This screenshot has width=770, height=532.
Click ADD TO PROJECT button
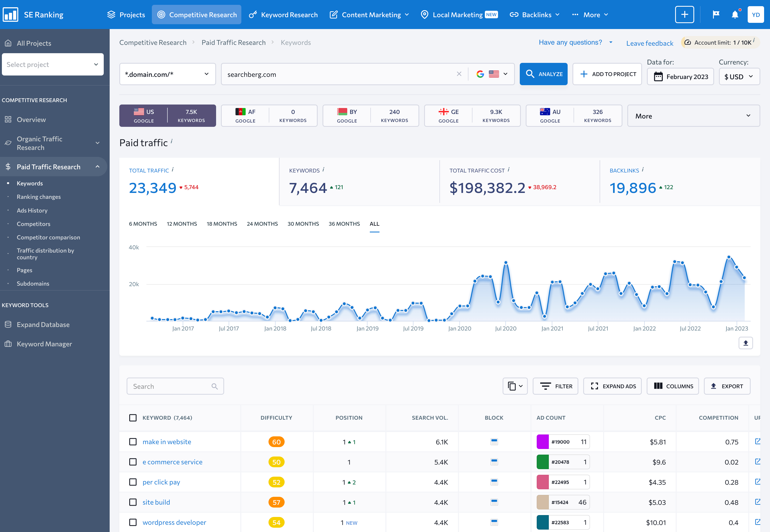click(x=607, y=74)
